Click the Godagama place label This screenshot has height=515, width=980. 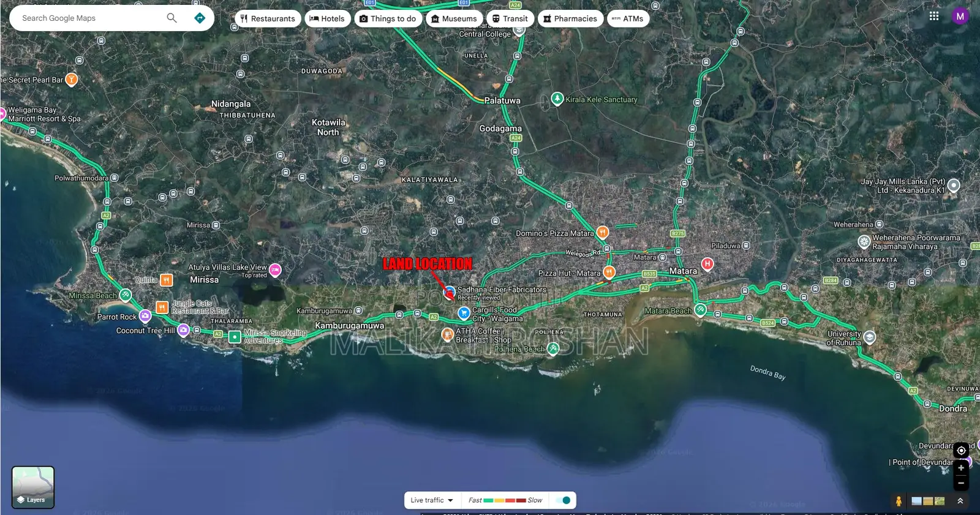[500, 129]
